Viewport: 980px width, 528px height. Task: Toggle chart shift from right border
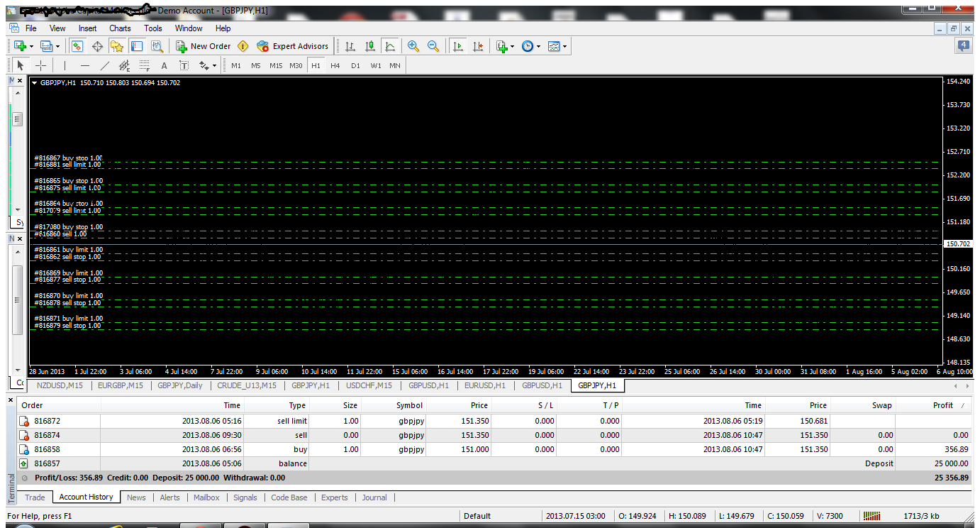[478, 46]
